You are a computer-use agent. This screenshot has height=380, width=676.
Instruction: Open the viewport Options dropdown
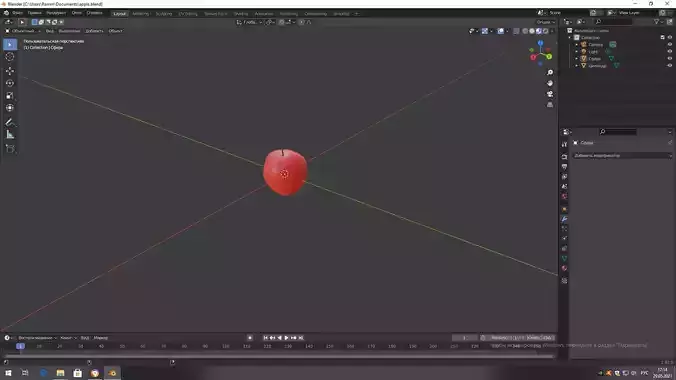click(x=545, y=22)
